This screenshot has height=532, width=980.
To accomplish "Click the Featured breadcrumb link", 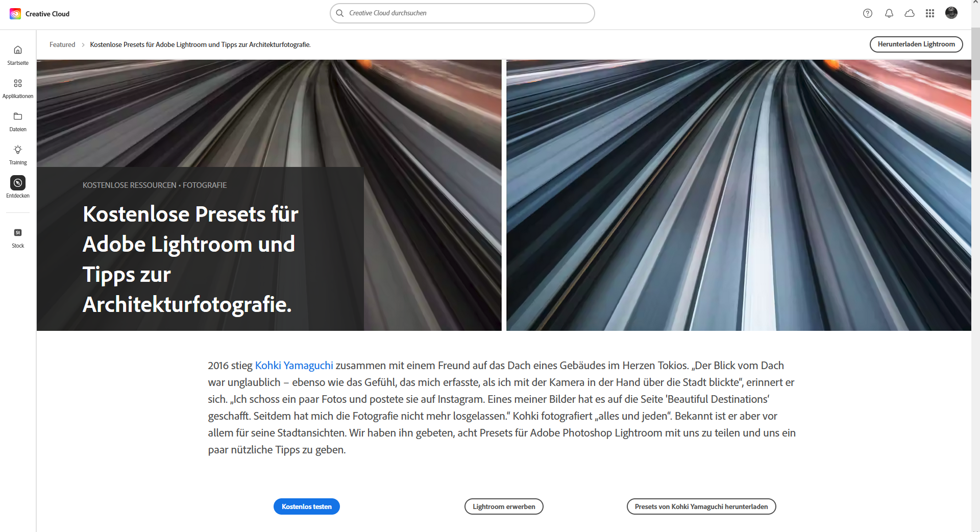I will coord(62,45).
